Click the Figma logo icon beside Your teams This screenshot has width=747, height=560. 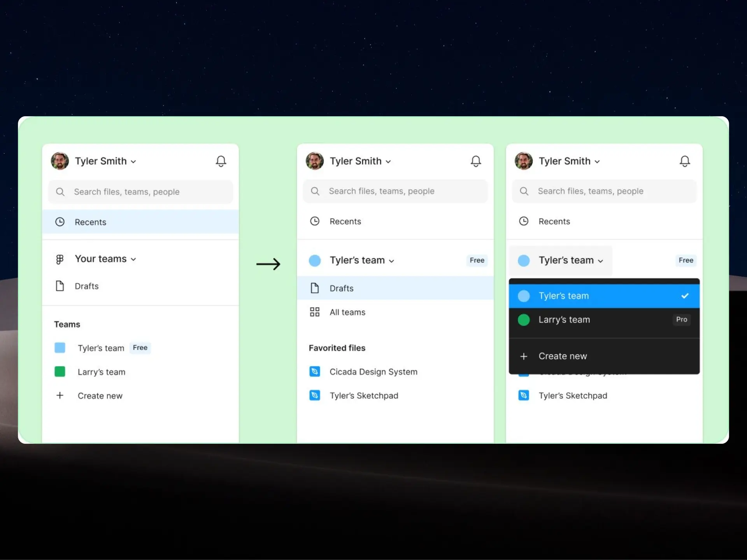[60, 259]
